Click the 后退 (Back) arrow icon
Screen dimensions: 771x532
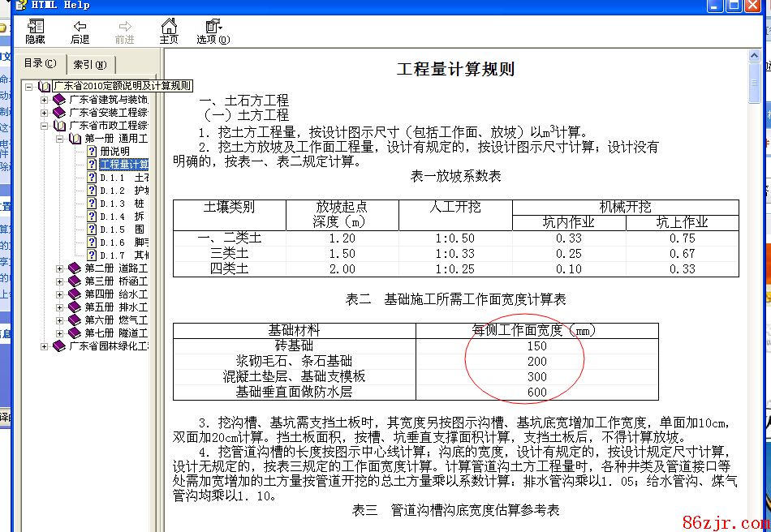click(x=80, y=31)
